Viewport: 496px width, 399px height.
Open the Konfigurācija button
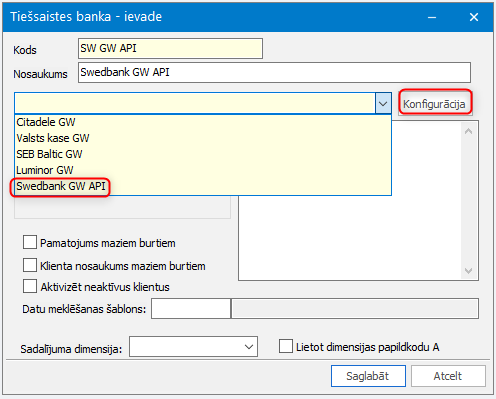(435, 104)
